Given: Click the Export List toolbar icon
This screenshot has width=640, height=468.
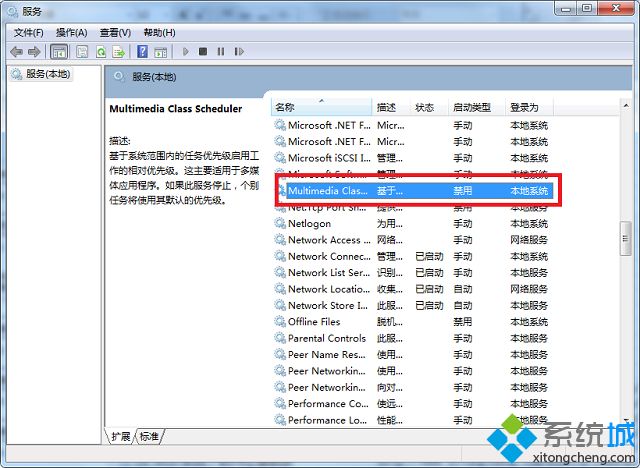Looking at the screenshot, I should (x=119, y=52).
